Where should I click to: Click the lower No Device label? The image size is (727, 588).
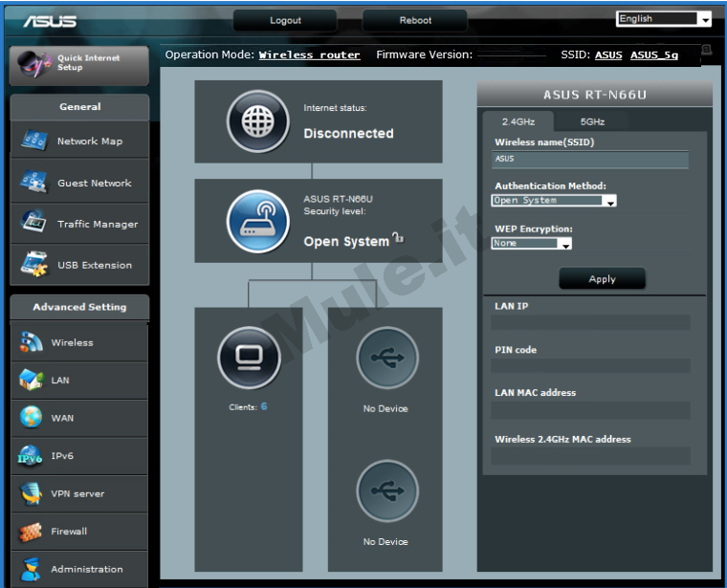point(386,542)
